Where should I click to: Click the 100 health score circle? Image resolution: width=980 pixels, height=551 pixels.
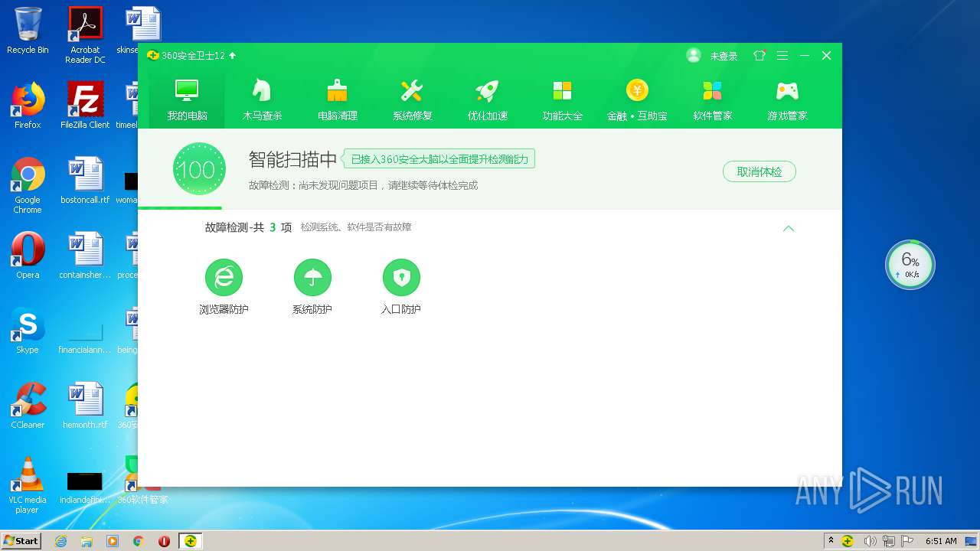click(199, 169)
